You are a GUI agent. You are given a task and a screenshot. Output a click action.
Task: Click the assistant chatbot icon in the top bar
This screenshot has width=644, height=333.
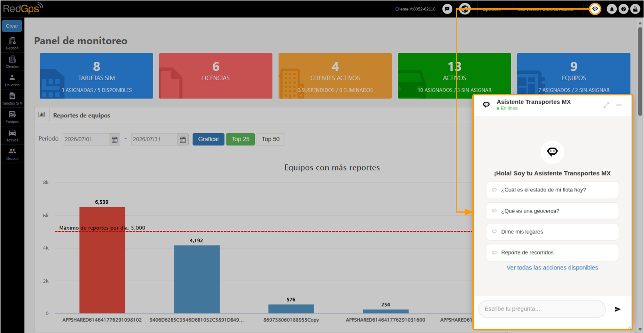(x=595, y=9)
